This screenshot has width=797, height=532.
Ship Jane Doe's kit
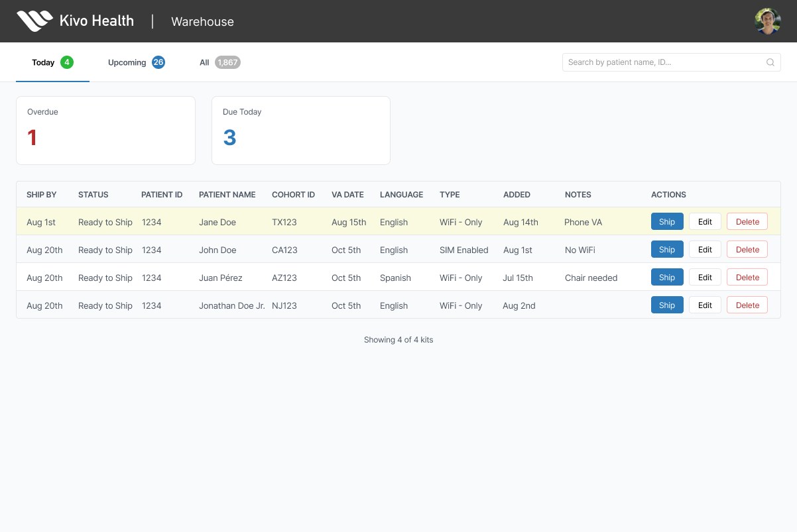[667, 221]
